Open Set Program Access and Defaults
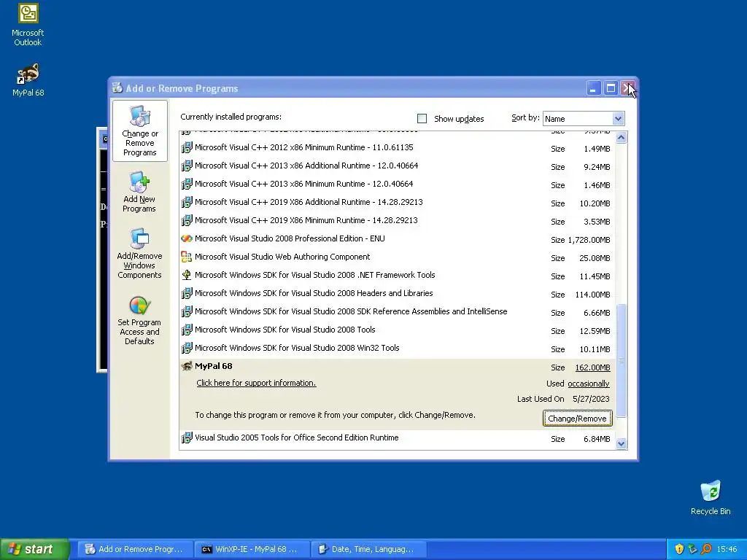This screenshot has width=747, height=560. coord(139,321)
